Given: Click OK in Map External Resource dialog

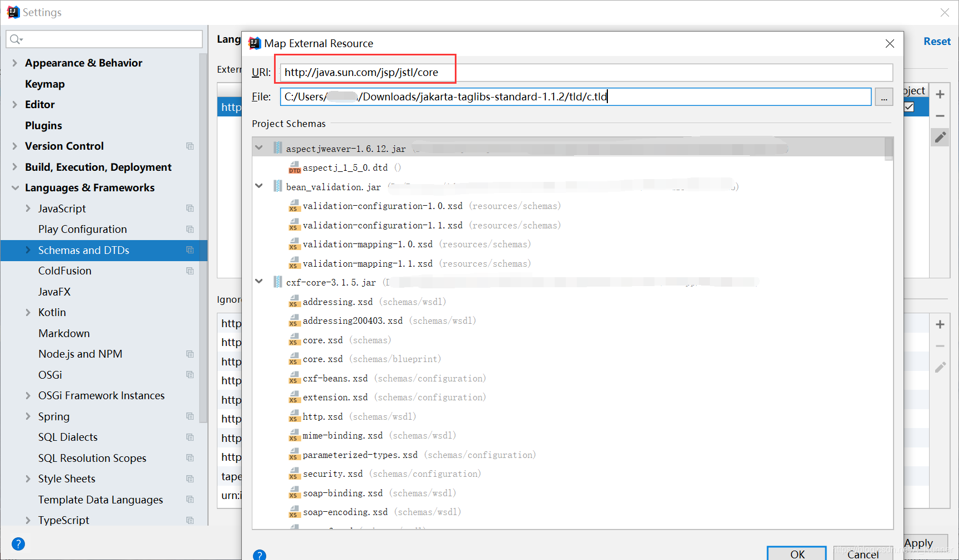Looking at the screenshot, I should tap(797, 553).
